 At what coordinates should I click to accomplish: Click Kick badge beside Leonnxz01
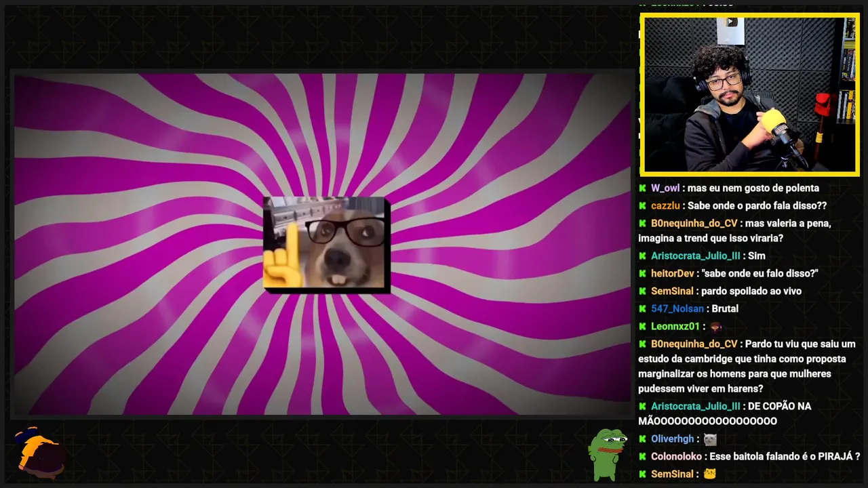pos(642,327)
